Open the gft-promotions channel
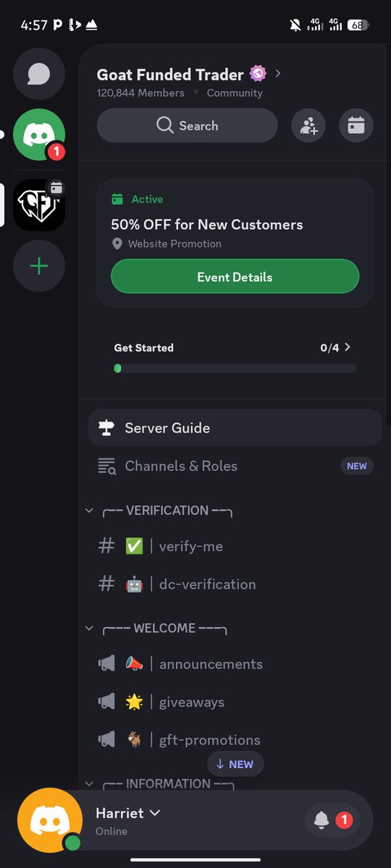 pos(235,740)
